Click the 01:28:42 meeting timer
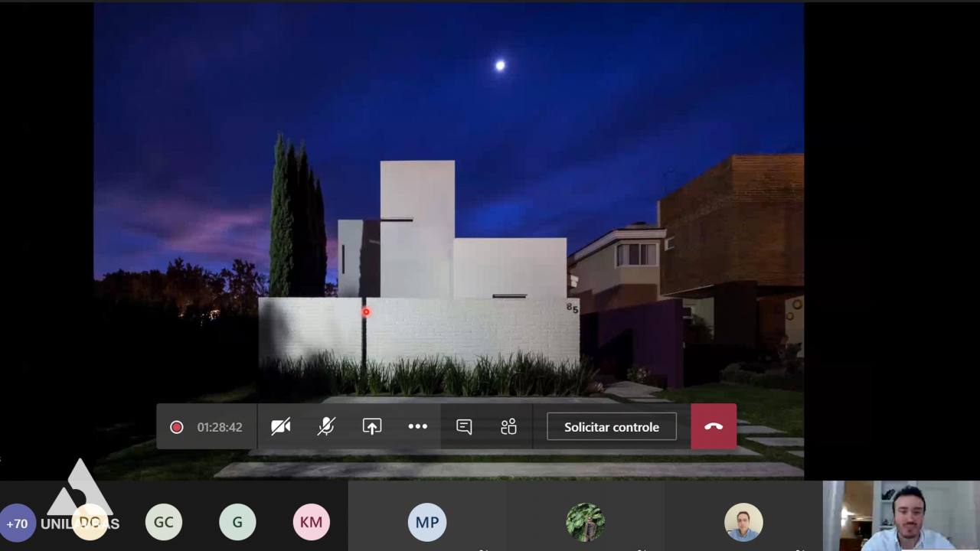 coord(220,427)
